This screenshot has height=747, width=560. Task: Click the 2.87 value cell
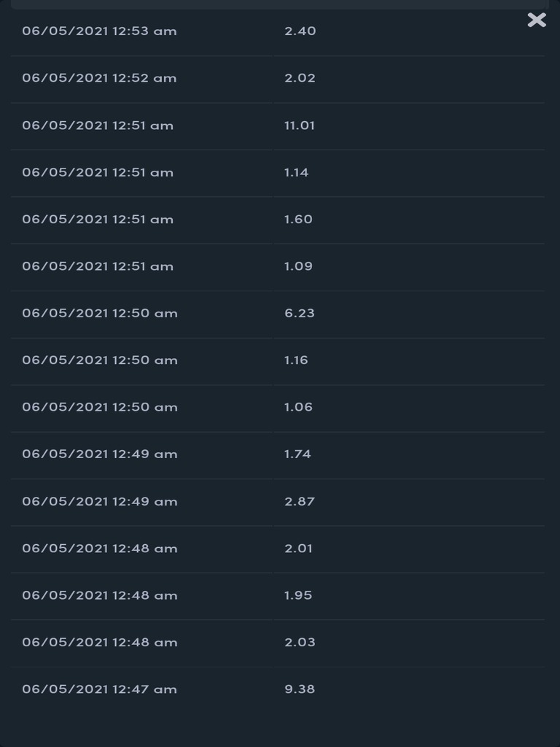pyautogui.click(x=300, y=501)
